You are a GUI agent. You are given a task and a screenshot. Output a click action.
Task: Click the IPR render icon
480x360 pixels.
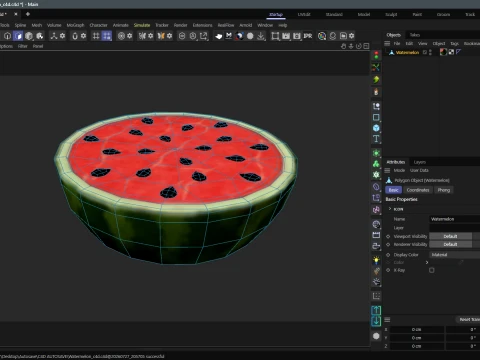308,36
